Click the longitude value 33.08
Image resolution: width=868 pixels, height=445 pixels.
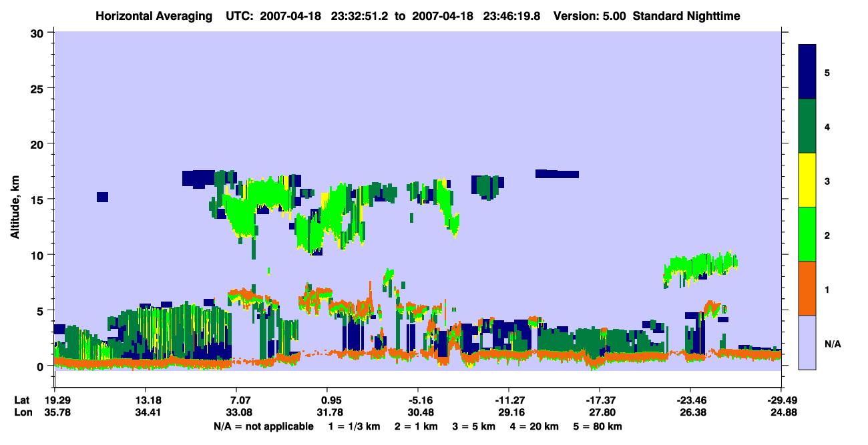click(x=238, y=412)
